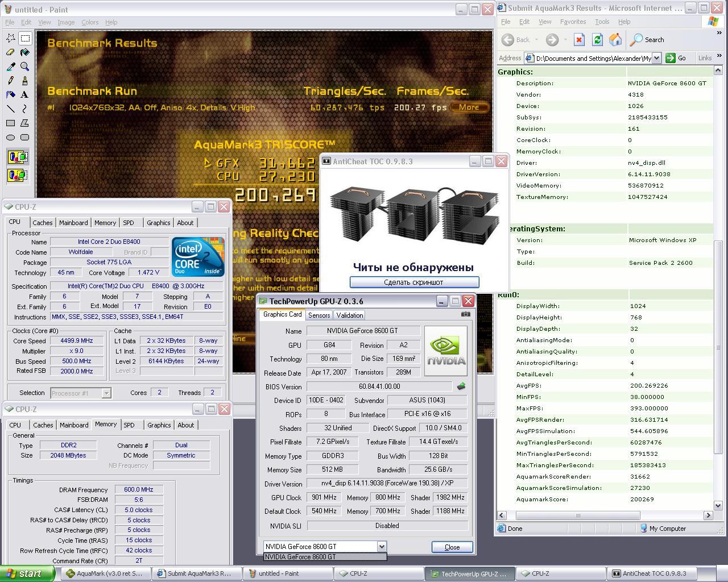728x582 pixels.
Task: Open Search pane in Internet Explorer toolbar
Action: tap(647, 40)
